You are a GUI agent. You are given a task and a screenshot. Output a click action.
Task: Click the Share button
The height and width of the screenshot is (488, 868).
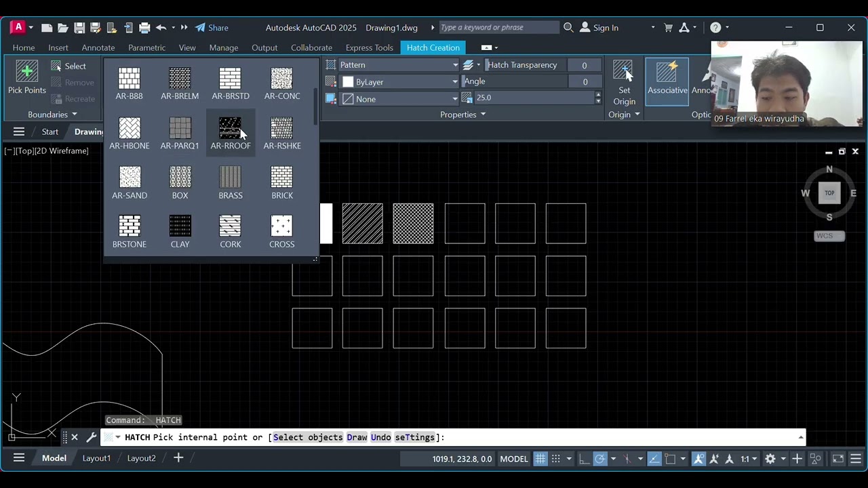click(x=212, y=28)
